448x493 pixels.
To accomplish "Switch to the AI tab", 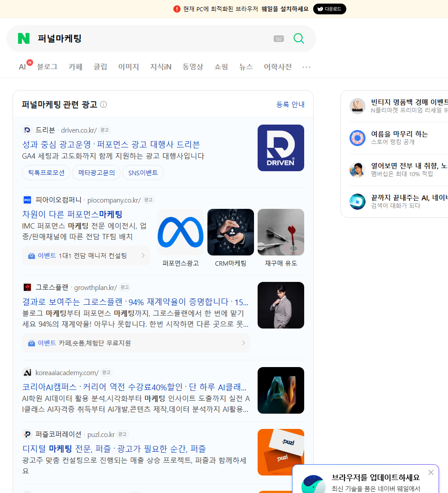I will [22, 67].
